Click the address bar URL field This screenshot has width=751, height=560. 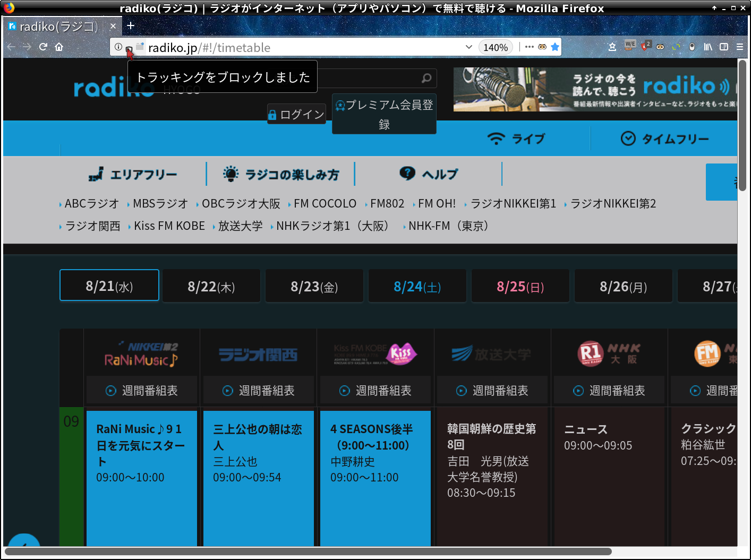(x=303, y=47)
